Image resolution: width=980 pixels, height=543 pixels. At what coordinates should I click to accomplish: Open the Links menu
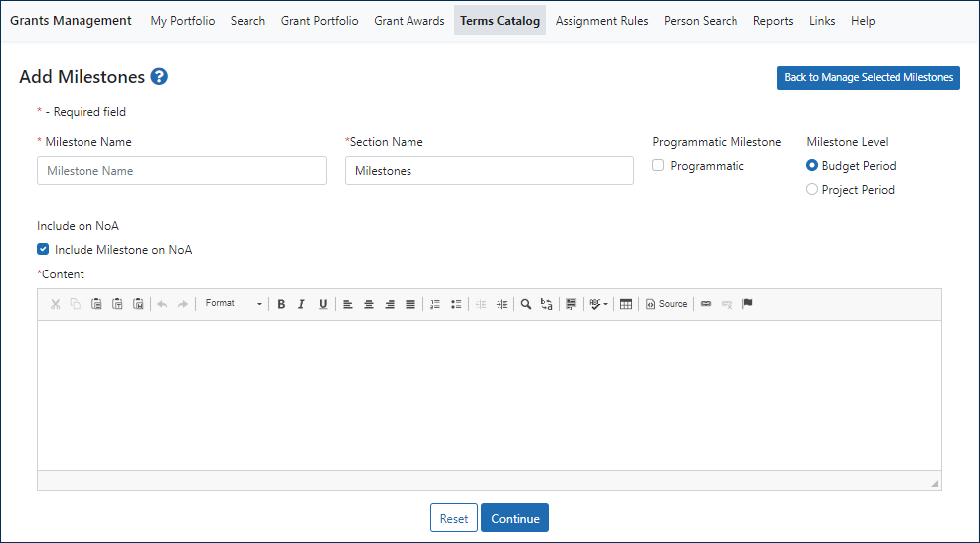822,21
